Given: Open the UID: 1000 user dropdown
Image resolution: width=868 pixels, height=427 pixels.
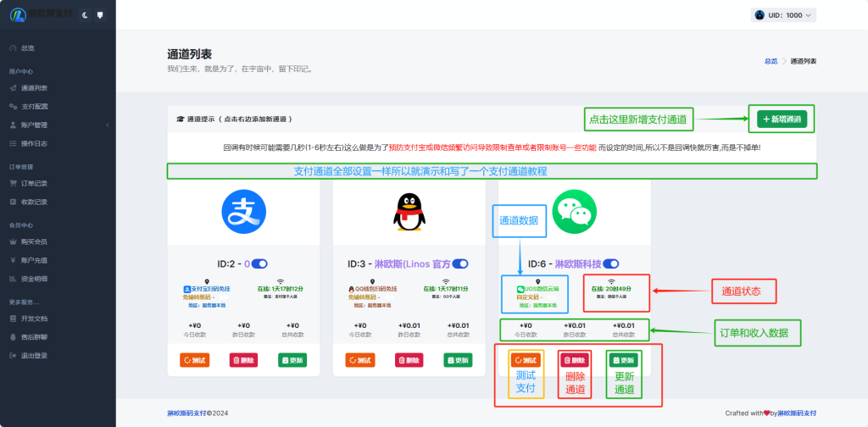Looking at the screenshot, I should coord(783,15).
